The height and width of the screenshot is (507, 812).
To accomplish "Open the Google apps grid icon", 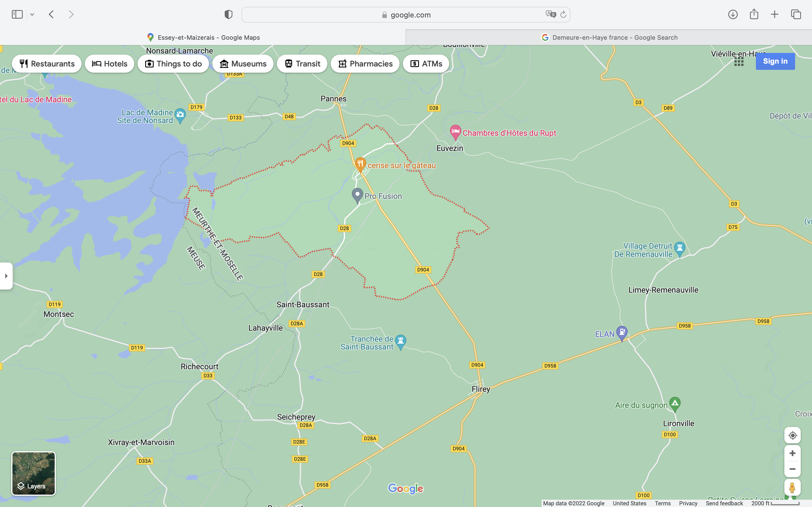I will [x=739, y=61].
